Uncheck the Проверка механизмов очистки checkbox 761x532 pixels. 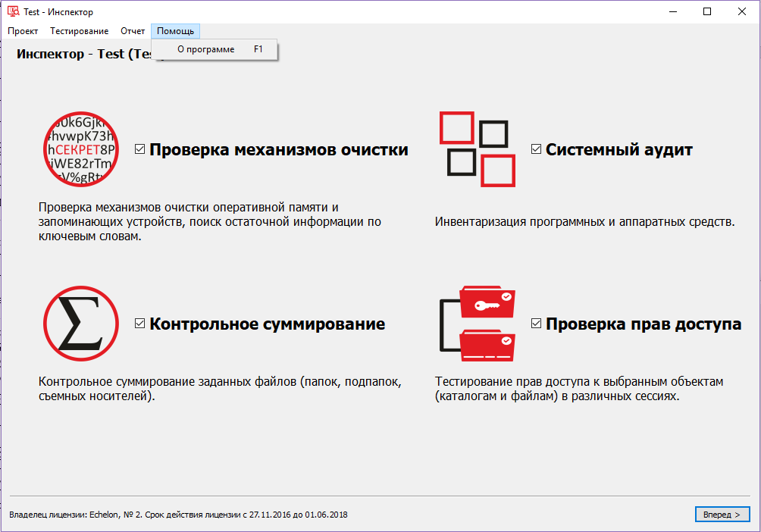pyautogui.click(x=139, y=149)
